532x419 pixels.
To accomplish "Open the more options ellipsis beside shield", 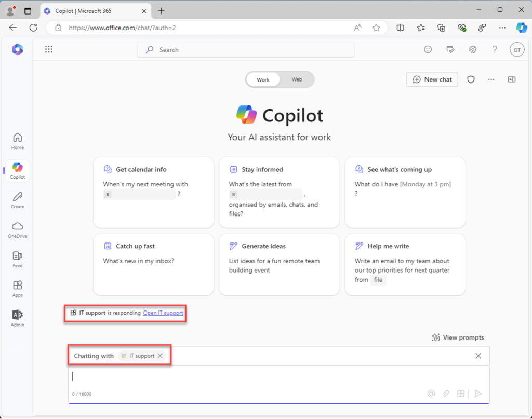I will (491, 79).
